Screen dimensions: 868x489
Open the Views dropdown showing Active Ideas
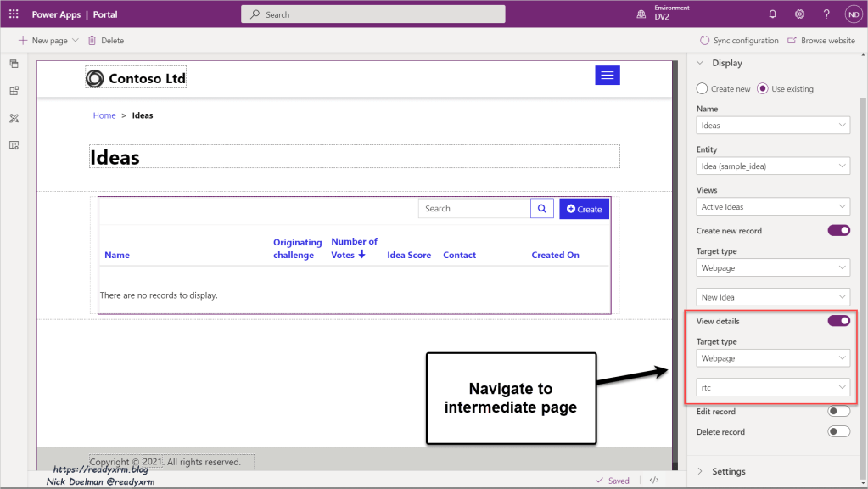coord(772,207)
